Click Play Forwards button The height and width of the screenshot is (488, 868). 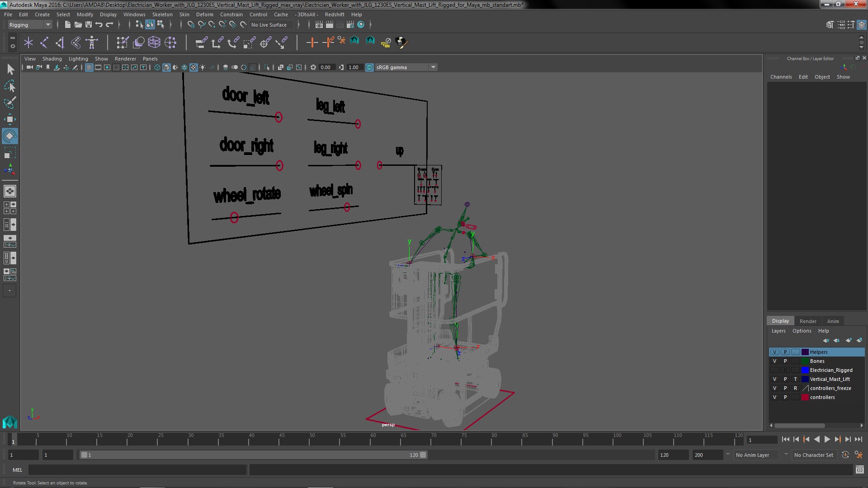pos(827,439)
